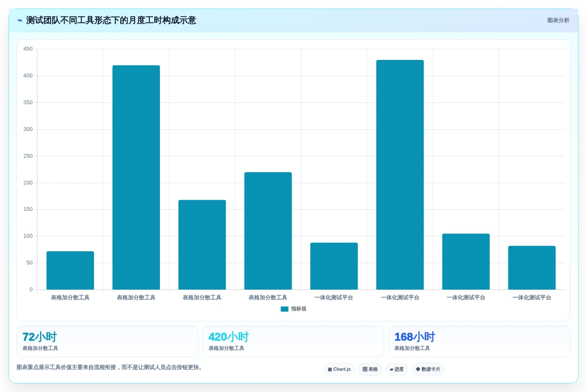Click the y-axis value 50
The image size is (587, 392).
29,263
